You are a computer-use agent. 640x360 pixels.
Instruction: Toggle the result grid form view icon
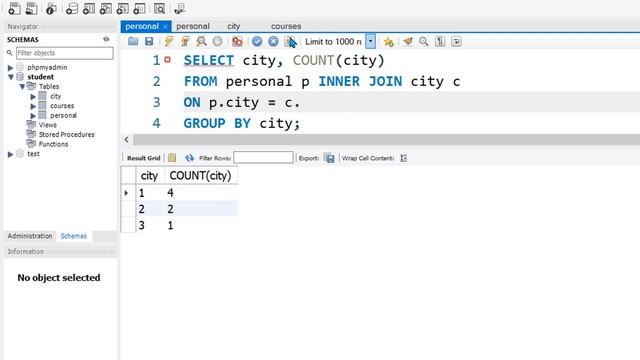point(172,158)
